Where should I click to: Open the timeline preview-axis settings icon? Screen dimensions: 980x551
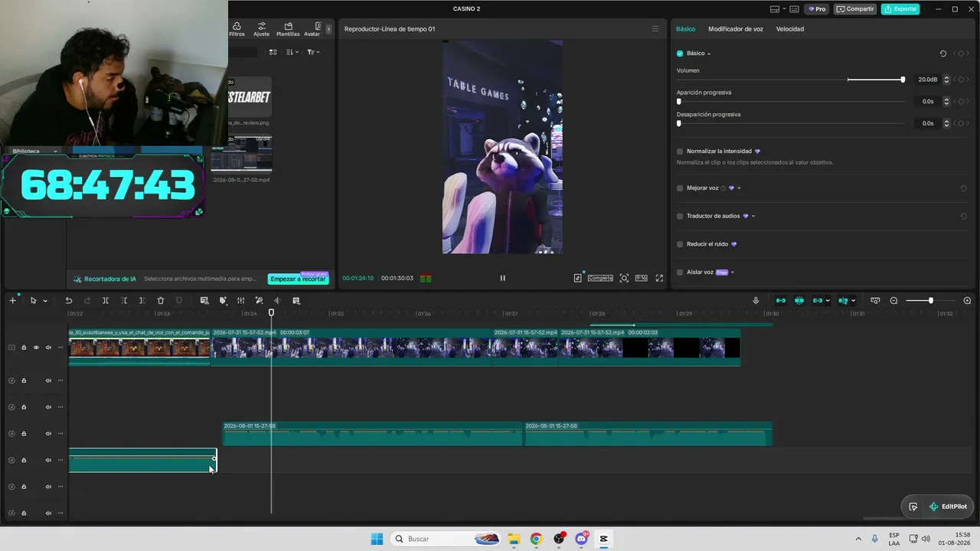pyautogui.click(x=875, y=301)
